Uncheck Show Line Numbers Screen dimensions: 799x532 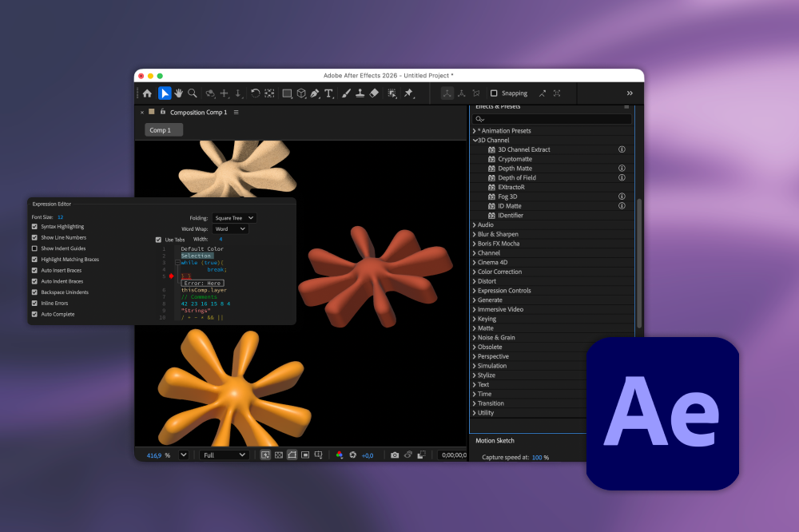[x=34, y=237]
